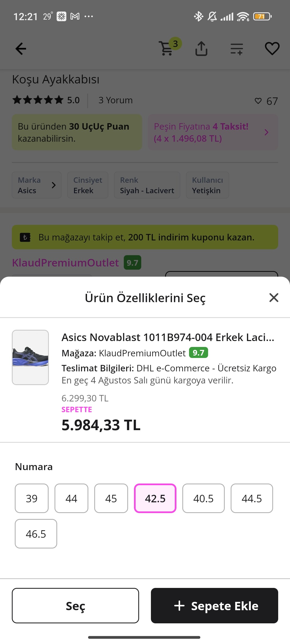Image resolution: width=290 pixels, height=644 pixels.
Task: Favorite the product with the heart icon
Action: (272, 49)
